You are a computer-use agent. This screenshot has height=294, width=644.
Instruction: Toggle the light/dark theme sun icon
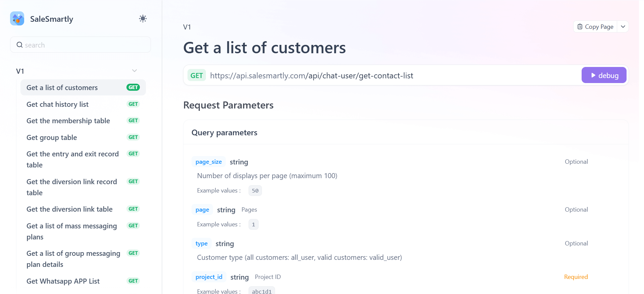coord(143,19)
